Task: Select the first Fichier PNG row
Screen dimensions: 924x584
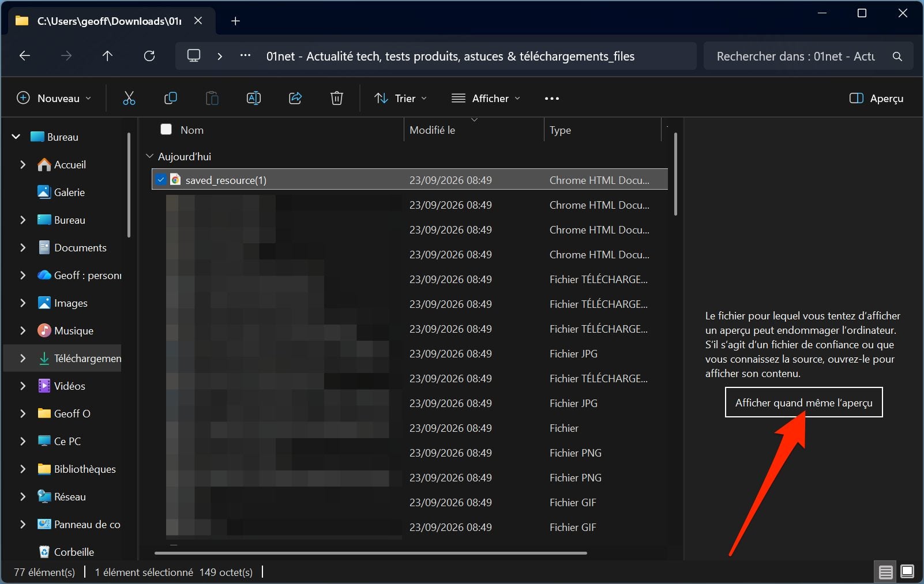Action: tap(410, 453)
